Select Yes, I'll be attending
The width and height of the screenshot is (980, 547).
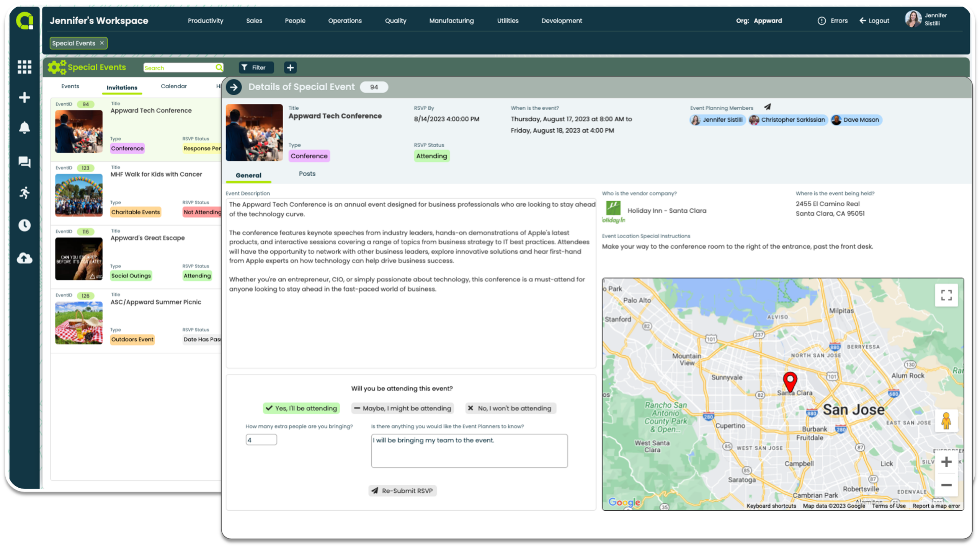(301, 408)
